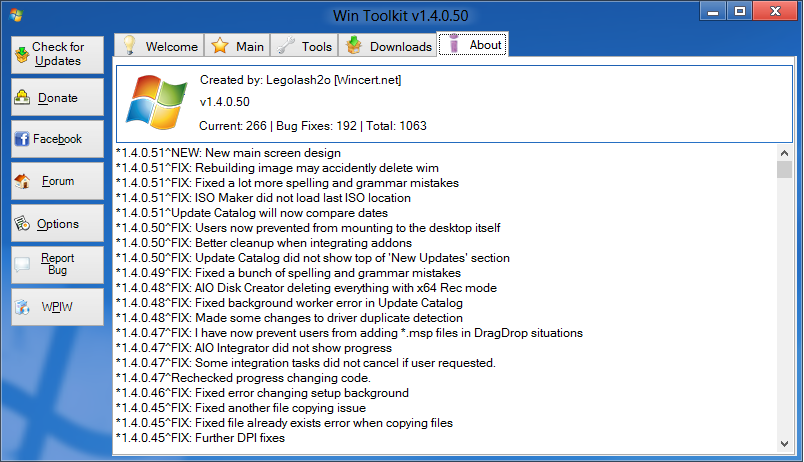The image size is (804, 462).
Task: Select 'Fixed a lot more spelling' changelog line
Action: pyautogui.click(x=287, y=183)
